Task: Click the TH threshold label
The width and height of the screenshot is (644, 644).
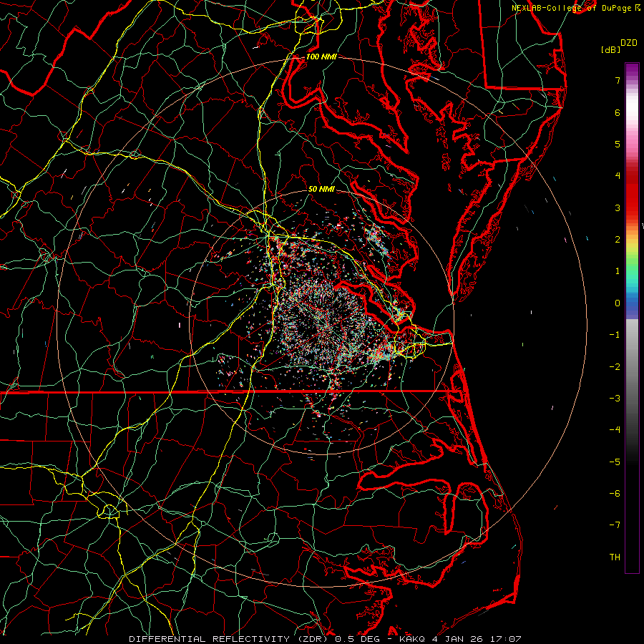Action: (615, 557)
